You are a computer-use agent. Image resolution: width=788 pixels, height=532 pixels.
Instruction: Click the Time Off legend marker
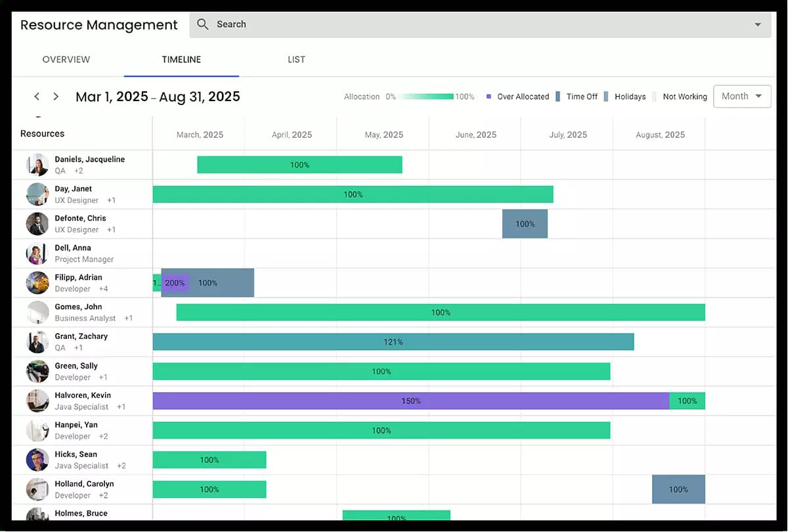tap(559, 96)
